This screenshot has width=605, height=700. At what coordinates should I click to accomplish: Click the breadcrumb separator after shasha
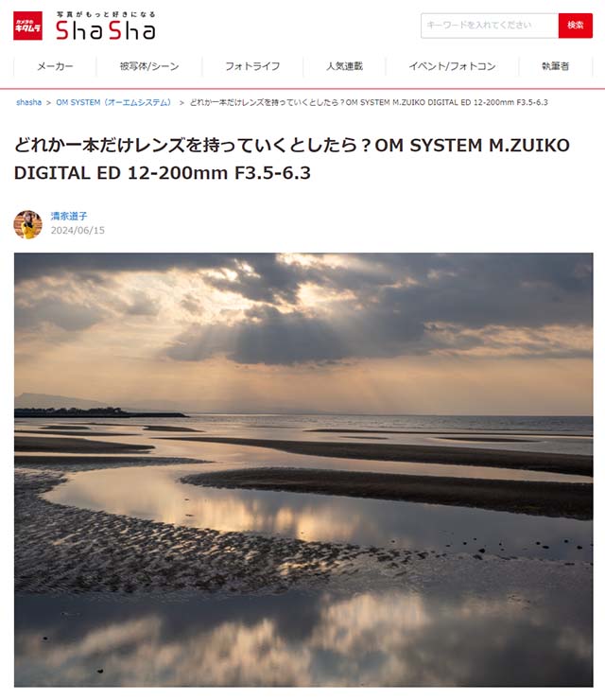point(48,103)
